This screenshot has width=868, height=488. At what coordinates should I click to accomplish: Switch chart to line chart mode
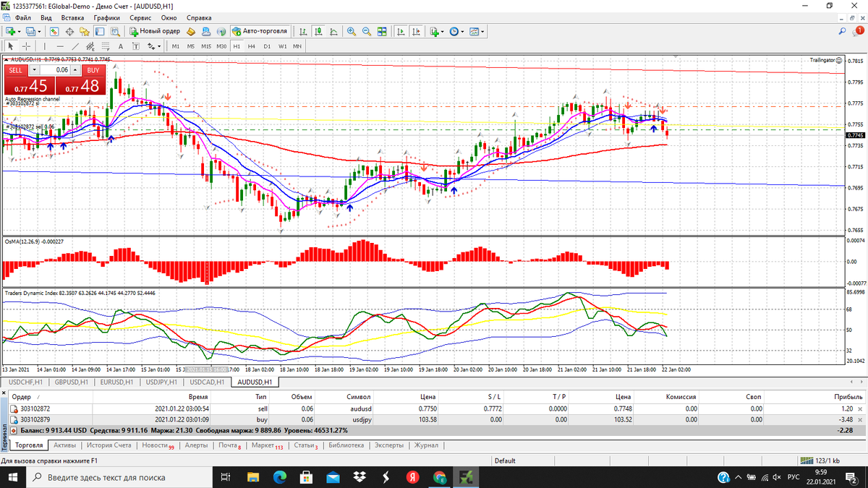[333, 31]
